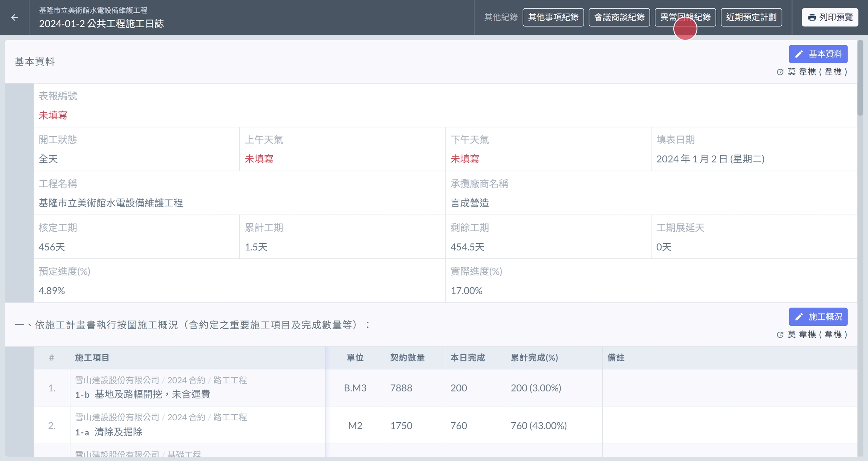Image resolution: width=868 pixels, height=461 pixels.
Task: Click the 施工項目 column header
Action: 92,358
